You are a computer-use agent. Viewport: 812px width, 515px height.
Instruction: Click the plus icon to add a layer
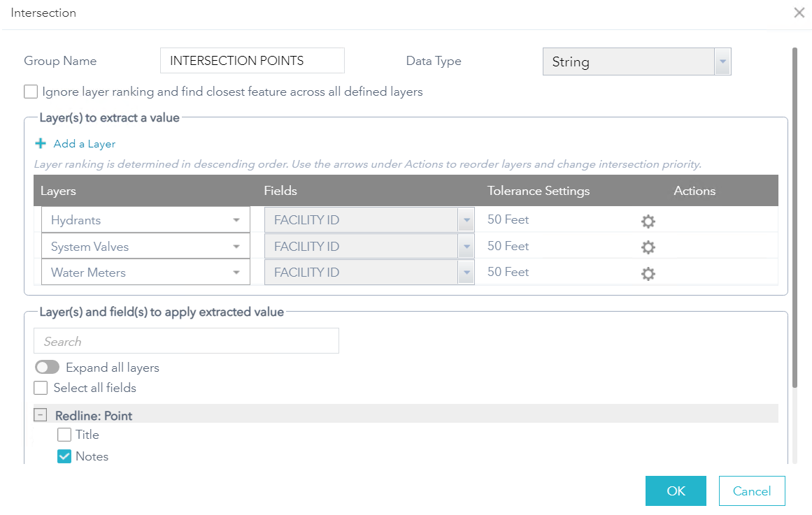pyautogui.click(x=41, y=144)
